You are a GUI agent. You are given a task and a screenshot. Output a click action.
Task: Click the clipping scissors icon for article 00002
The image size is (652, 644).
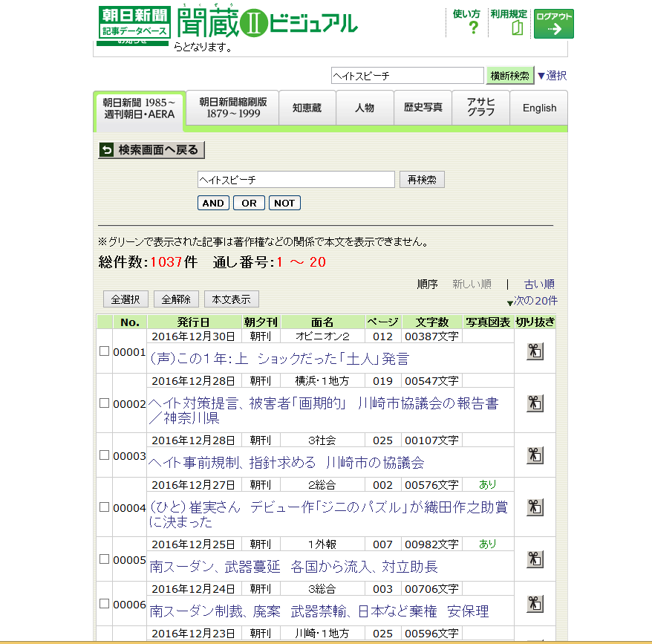pyautogui.click(x=535, y=403)
